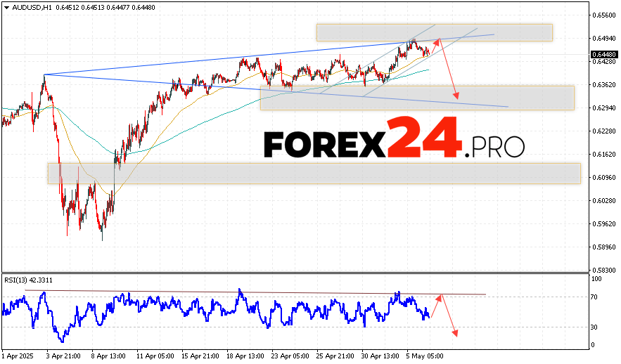621x364 pixels.
Task: Click RSI scale level 30
Action: (594, 327)
